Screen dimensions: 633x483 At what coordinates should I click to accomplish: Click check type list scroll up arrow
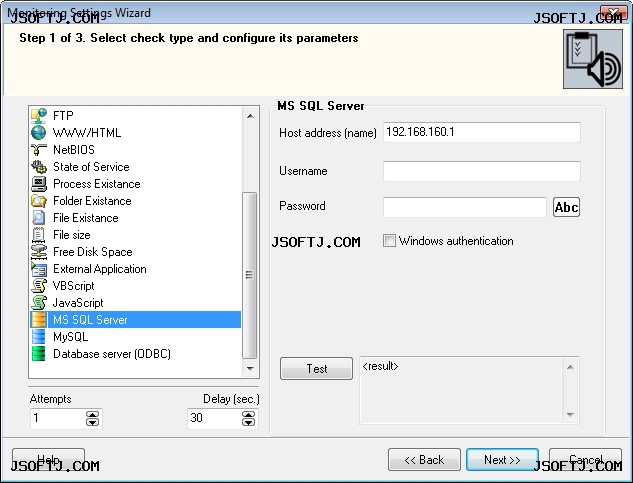pyautogui.click(x=250, y=116)
